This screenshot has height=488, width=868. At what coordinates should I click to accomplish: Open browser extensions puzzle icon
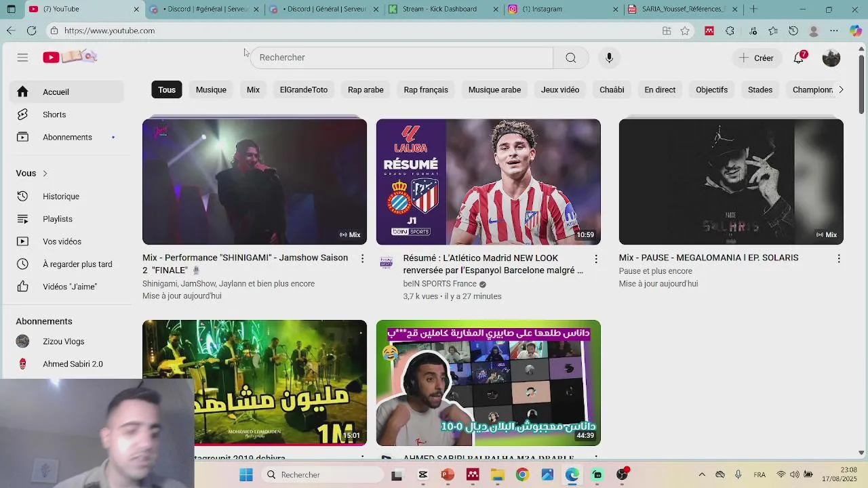[730, 30]
